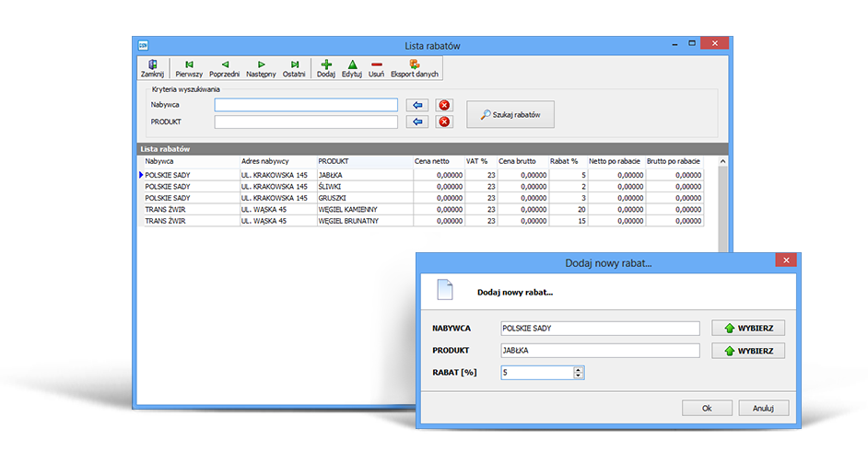
Task: Click WYBIERZ next to NABYWCA field
Action: click(x=747, y=328)
